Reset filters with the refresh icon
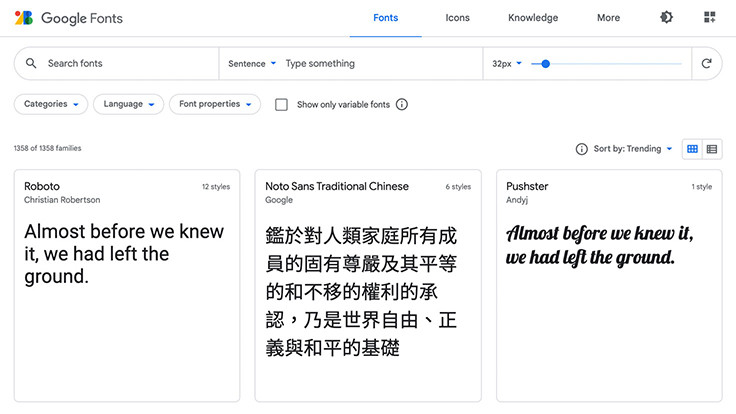Viewport: 736px width, 414px height. pyautogui.click(x=706, y=63)
